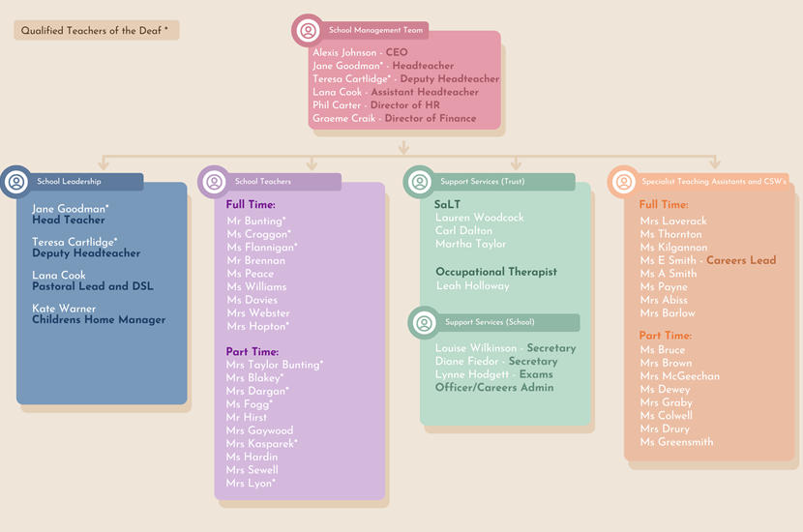
Task: Select Kate Warner Childrens Home Manager
Action: [98, 314]
